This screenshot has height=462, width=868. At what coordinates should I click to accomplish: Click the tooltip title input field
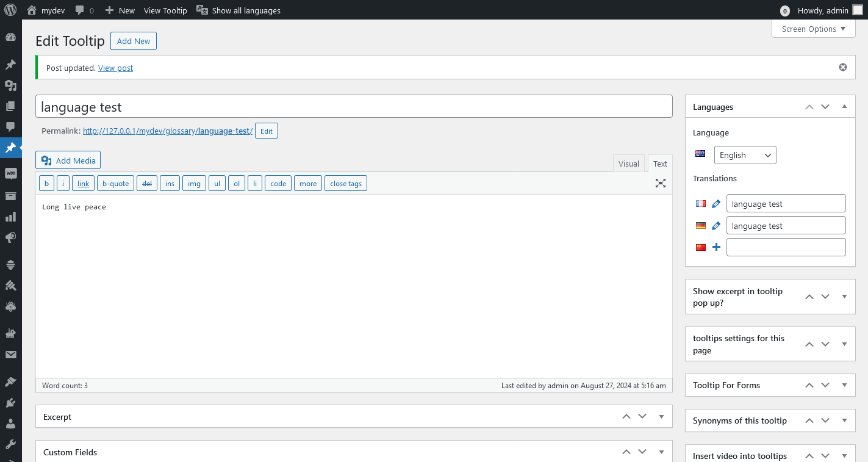(354, 106)
